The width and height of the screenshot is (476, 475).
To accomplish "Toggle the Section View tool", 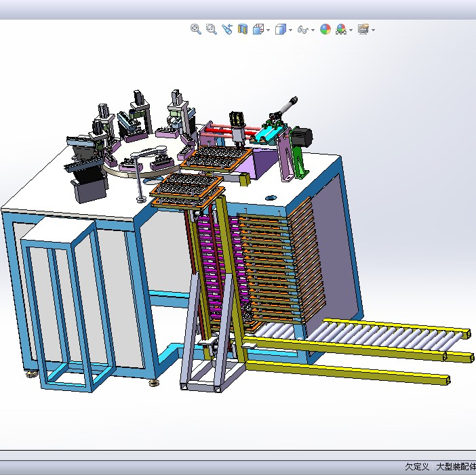I will click(242, 29).
